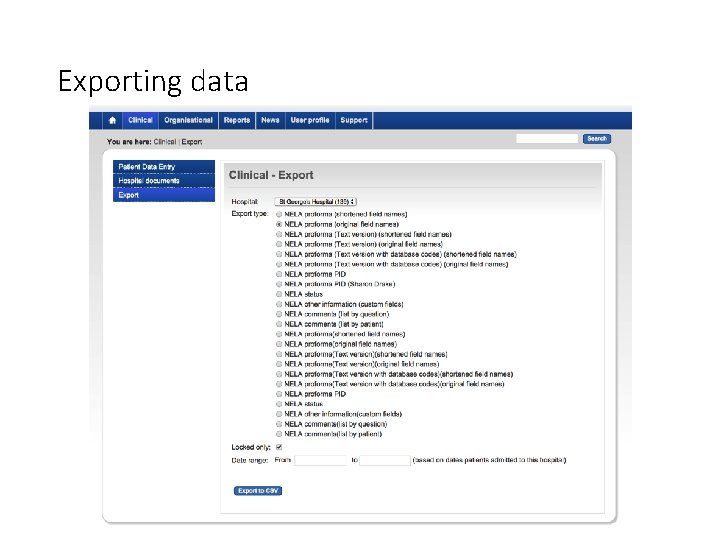Go to the Home icon tab
Screen dimensions: 720x540
(x=112, y=120)
